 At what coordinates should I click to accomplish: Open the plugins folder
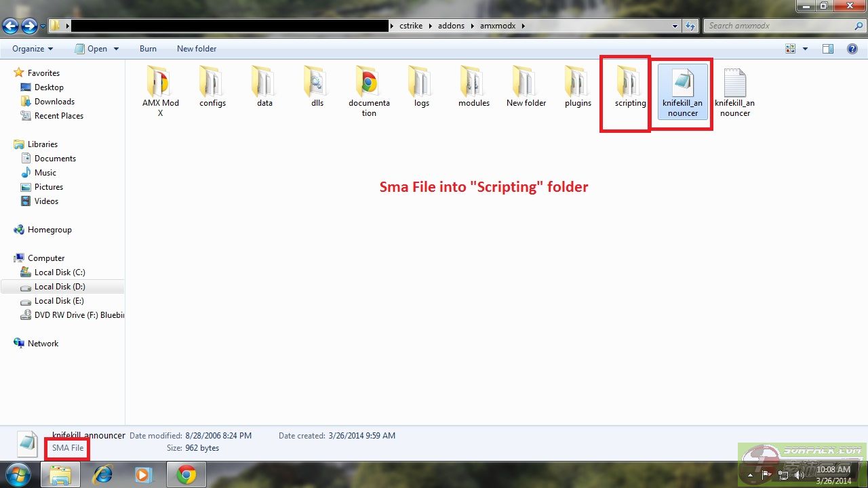point(578,83)
